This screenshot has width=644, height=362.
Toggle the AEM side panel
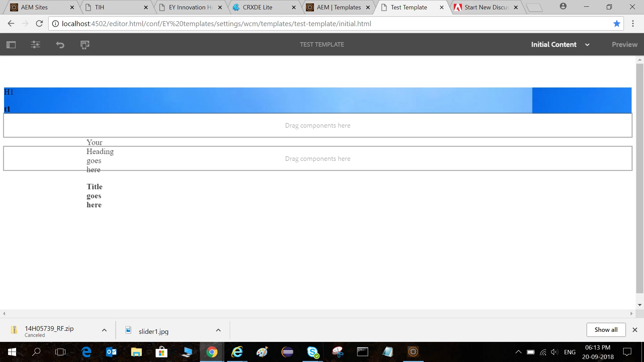pyautogui.click(x=11, y=45)
